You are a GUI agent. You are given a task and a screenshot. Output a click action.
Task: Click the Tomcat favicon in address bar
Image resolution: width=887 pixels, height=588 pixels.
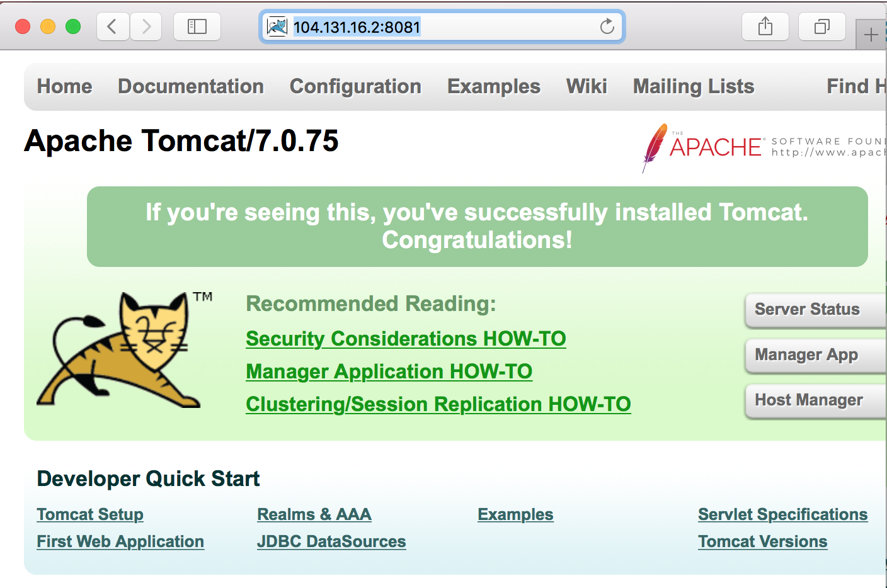pos(277,26)
